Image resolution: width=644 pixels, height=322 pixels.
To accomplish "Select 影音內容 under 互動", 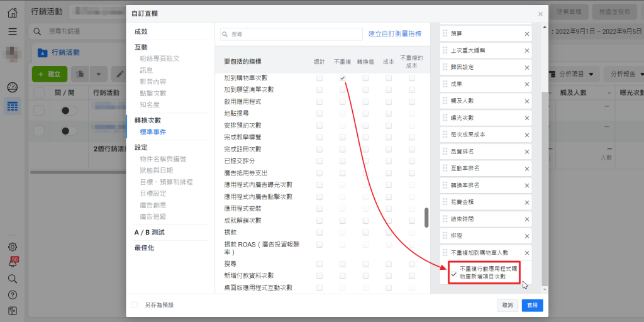I will pos(153,82).
